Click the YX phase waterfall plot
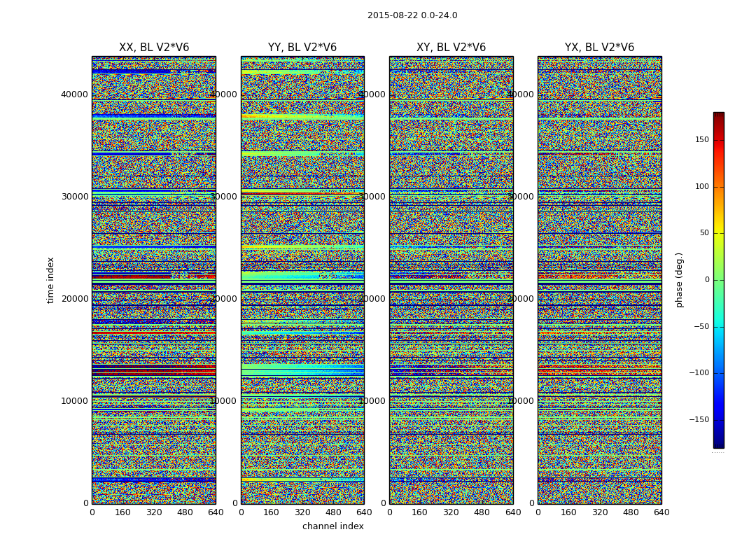The height and width of the screenshot is (560, 735). coord(599,280)
